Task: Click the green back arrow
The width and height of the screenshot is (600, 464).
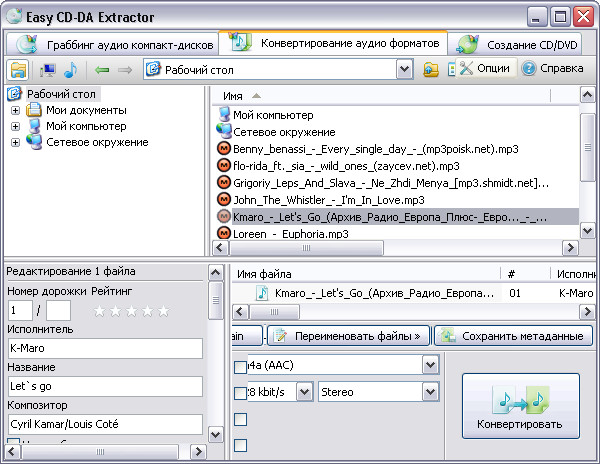Action: point(101,70)
